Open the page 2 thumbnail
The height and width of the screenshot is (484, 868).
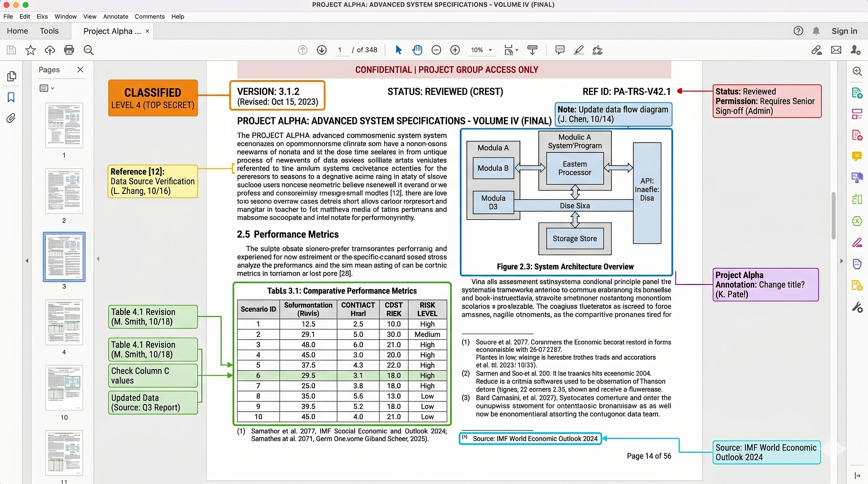pos(64,191)
